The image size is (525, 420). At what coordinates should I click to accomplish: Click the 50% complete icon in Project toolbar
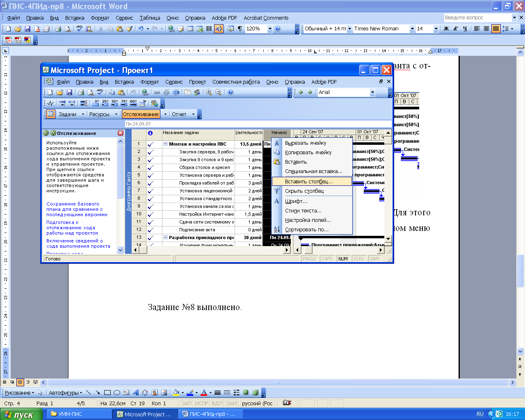[115, 103]
